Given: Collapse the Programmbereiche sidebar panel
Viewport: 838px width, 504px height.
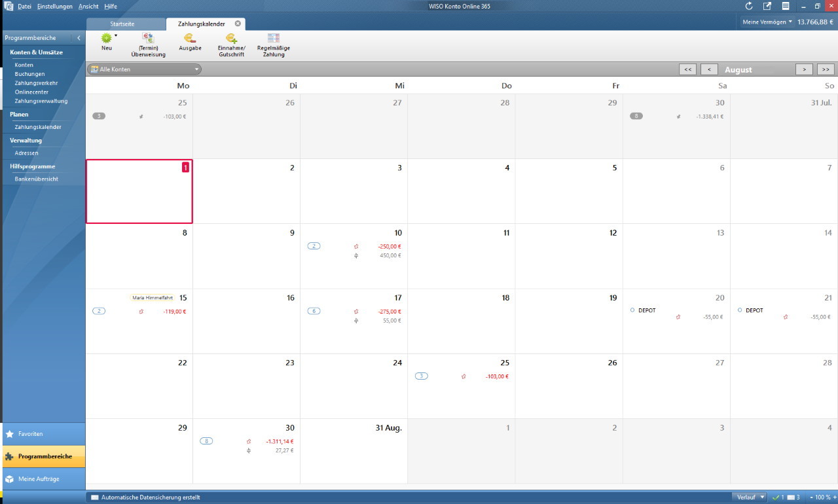Looking at the screenshot, I should pyautogui.click(x=79, y=38).
